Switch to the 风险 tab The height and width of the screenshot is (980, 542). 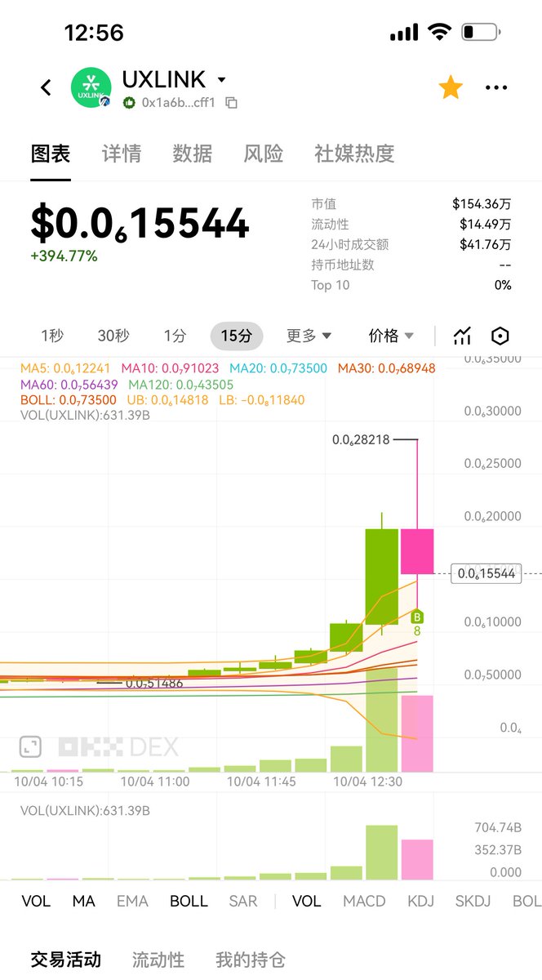[264, 154]
